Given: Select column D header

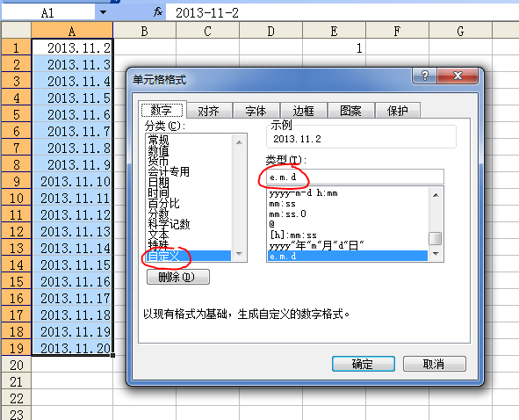Looking at the screenshot, I should coord(270,31).
